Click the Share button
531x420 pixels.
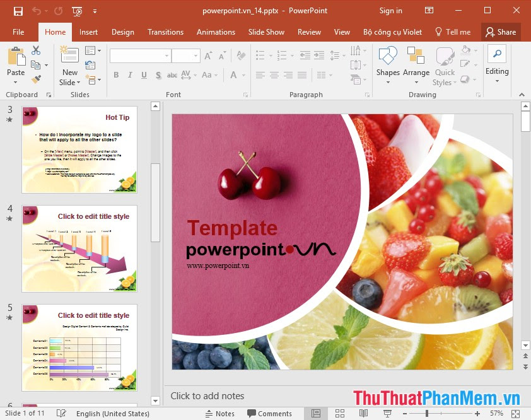[501, 32]
